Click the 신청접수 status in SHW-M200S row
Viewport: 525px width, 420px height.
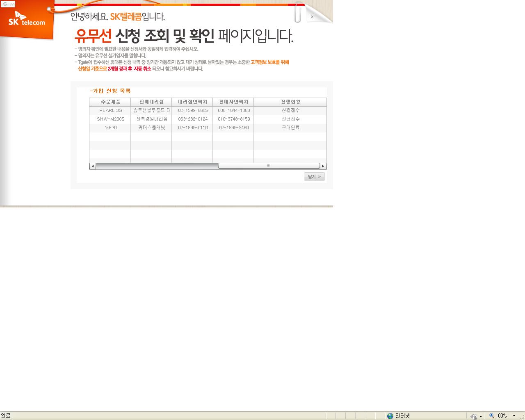click(x=290, y=119)
